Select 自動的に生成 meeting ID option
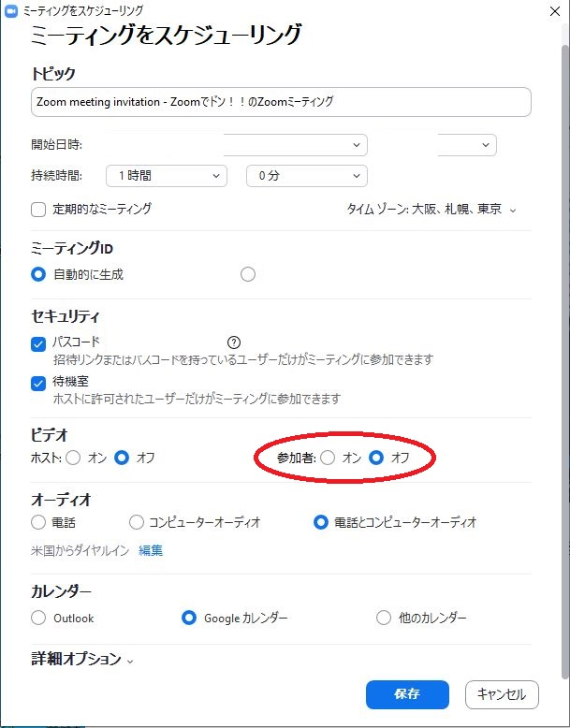 pyautogui.click(x=38, y=274)
